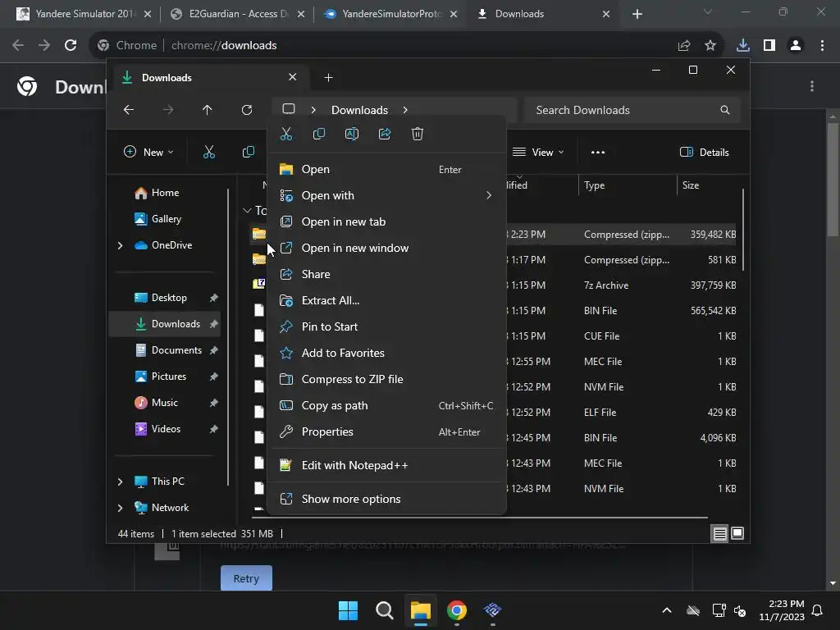This screenshot has height=630, width=840.
Task: Open notification bell in system tray
Action: (818, 610)
